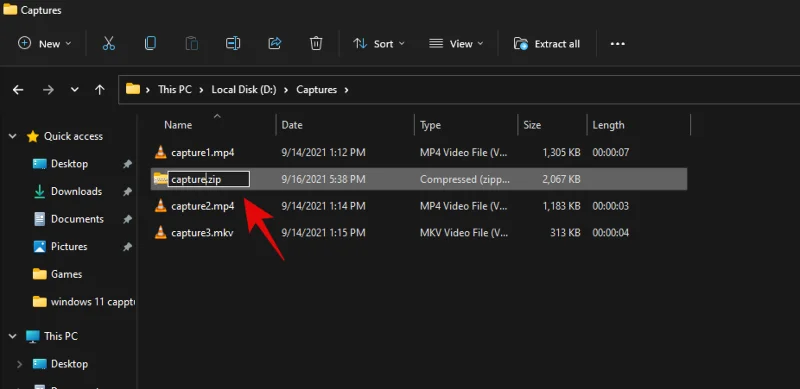Open Downloads in the sidebar
This screenshot has width=800, height=389.
click(77, 191)
